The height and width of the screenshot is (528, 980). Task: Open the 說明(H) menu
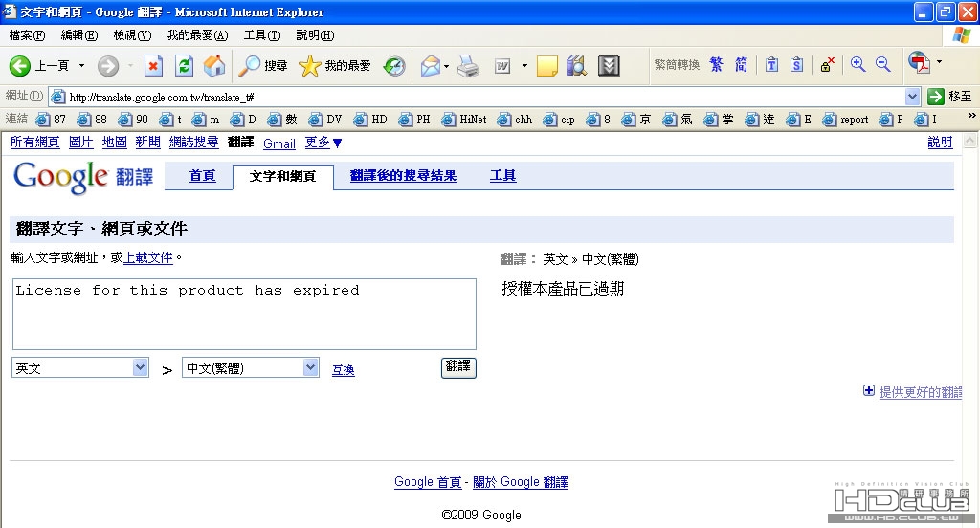point(315,35)
